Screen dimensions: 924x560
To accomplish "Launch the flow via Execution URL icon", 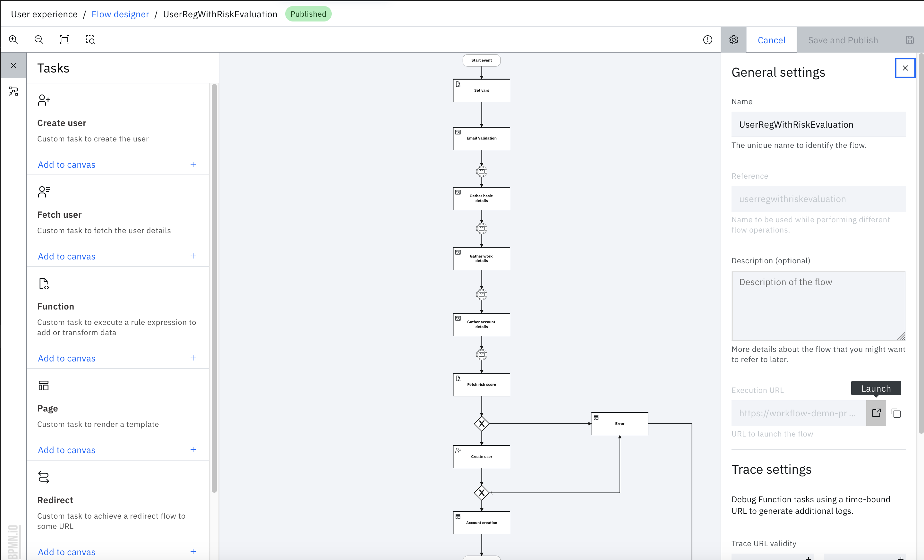I will click(x=876, y=413).
